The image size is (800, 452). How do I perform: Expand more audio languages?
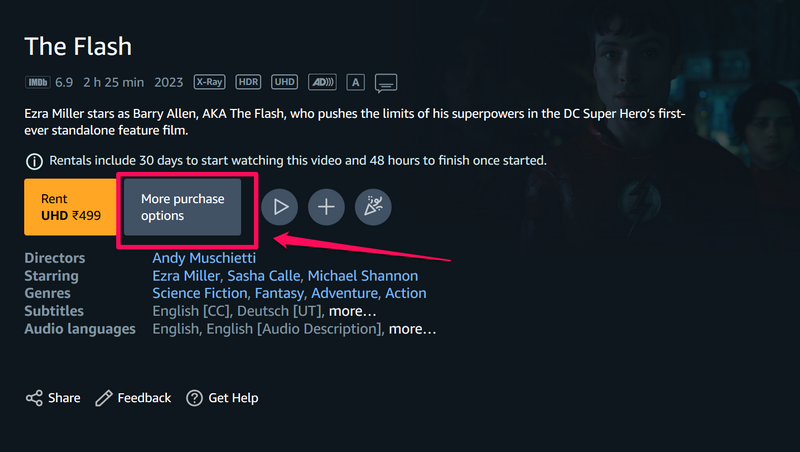[412, 329]
